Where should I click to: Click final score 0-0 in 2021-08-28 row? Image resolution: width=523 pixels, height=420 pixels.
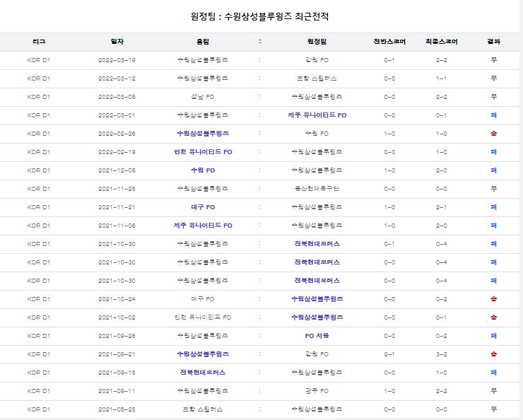pos(441,409)
